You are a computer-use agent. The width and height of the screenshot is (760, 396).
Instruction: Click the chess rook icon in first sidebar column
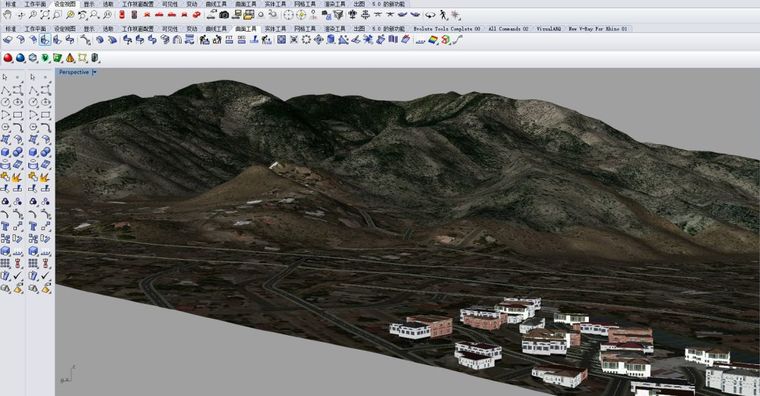click(17, 263)
